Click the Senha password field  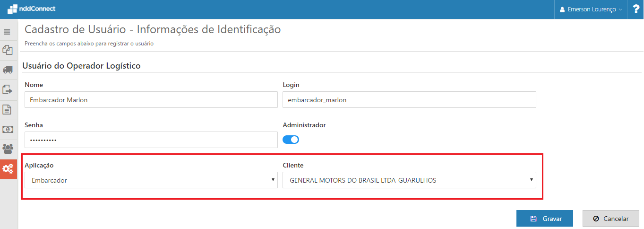pos(151,140)
